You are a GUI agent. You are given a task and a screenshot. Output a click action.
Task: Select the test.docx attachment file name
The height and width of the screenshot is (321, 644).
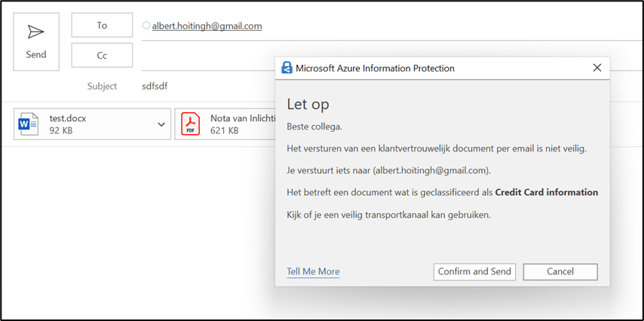pyautogui.click(x=67, y=118)
